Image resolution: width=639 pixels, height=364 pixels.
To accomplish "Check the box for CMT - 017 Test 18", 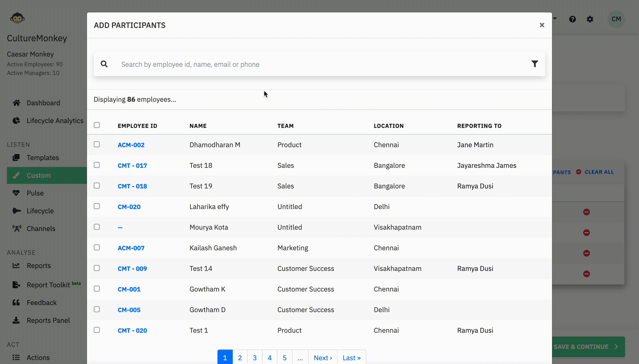I will tap(97, 165).
